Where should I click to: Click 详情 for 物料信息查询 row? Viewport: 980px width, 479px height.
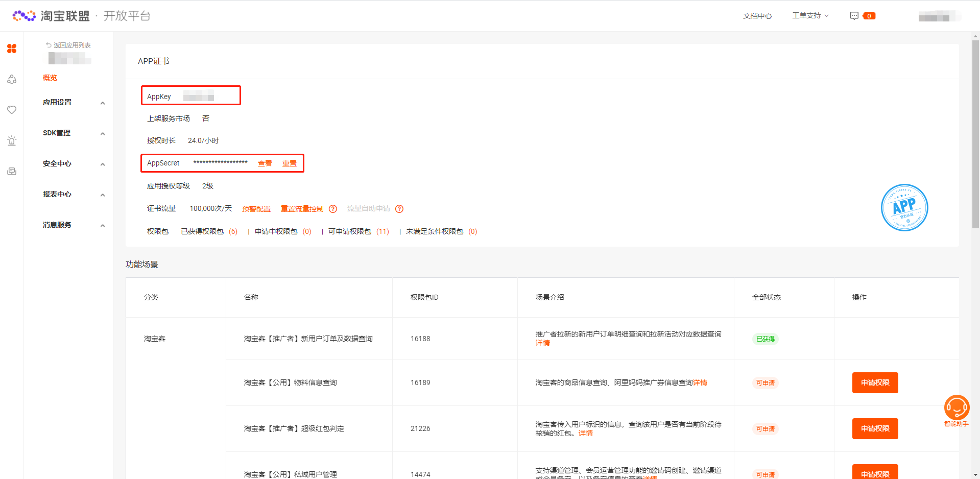coord(700,382)
